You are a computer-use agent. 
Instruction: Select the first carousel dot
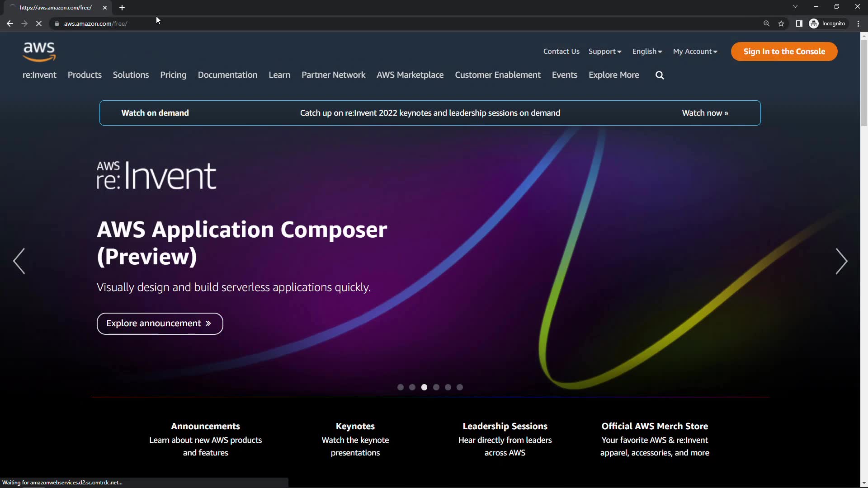tap(400, 387)
